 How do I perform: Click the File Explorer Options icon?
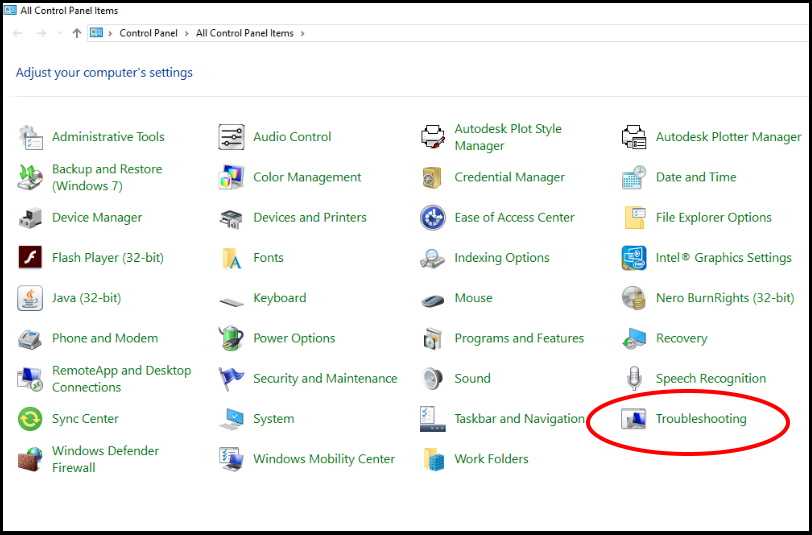tap(634, 218)
